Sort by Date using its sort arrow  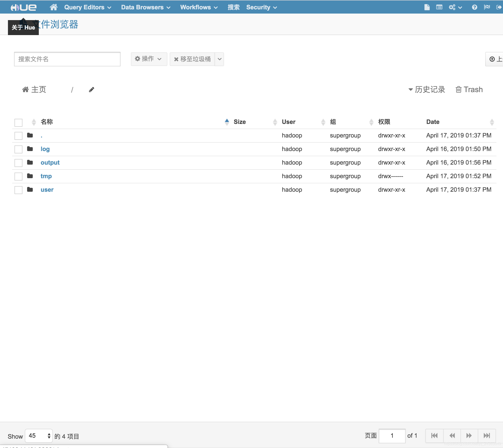(x=492, y=122)
